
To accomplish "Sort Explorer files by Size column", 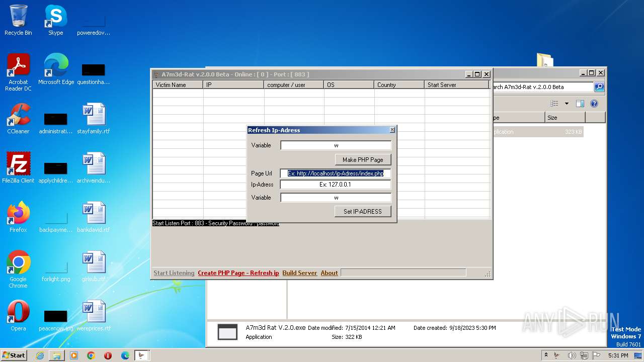I will pos(565,118).
